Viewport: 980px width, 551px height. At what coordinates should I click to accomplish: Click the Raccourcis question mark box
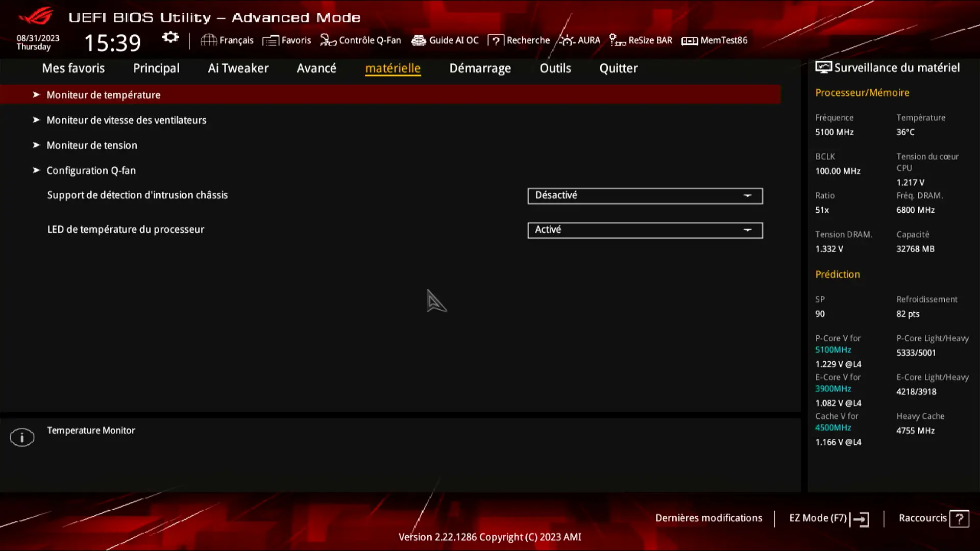(960, 518)
